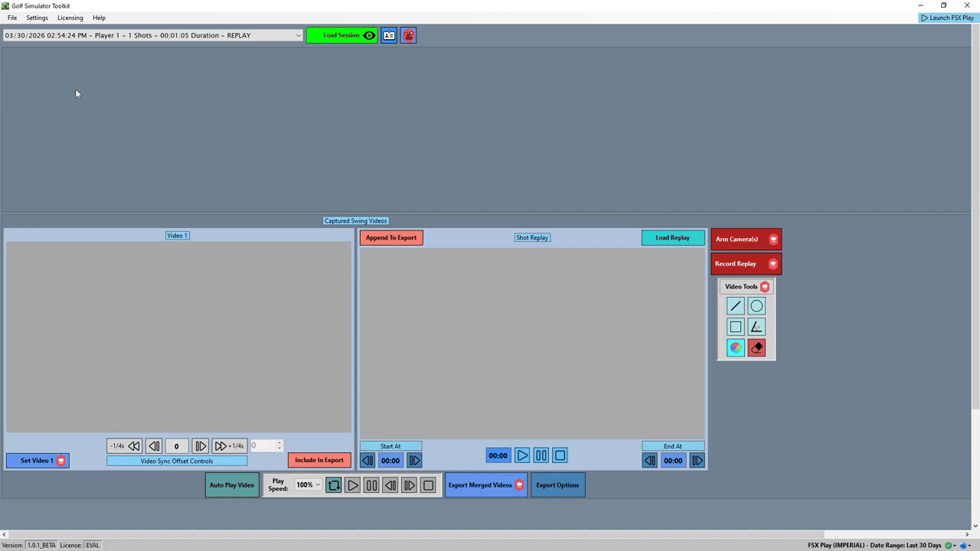This screenshot has height=551, width=980.
Task: Click the End At time field
Action: point(673,461)
